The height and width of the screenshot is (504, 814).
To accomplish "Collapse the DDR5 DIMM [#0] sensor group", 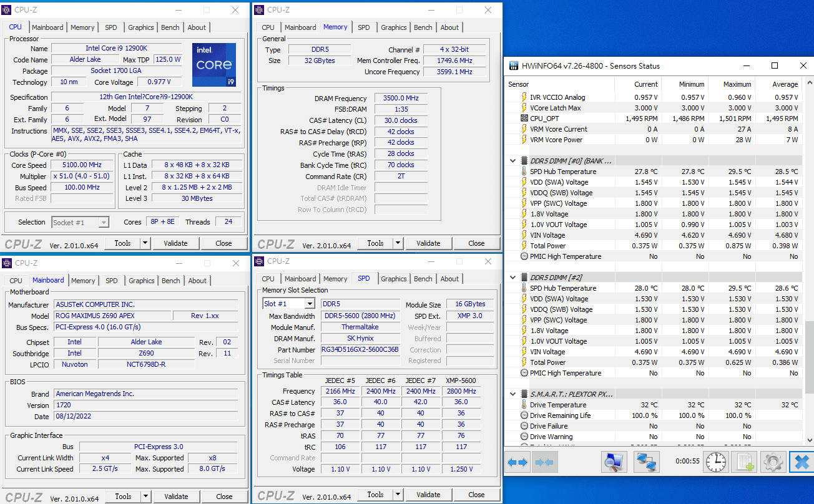I will [x=513, y=161].
